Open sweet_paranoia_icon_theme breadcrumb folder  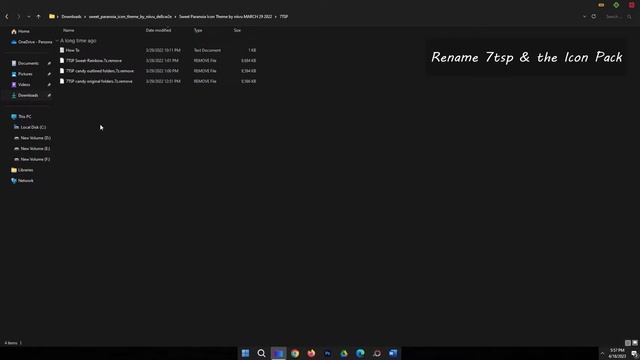(x=130, y=17)
